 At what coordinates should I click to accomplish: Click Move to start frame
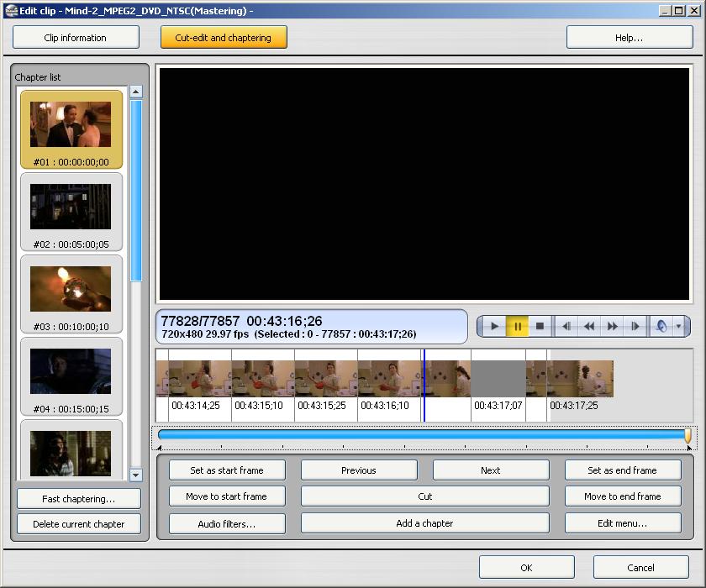(227, 496)
